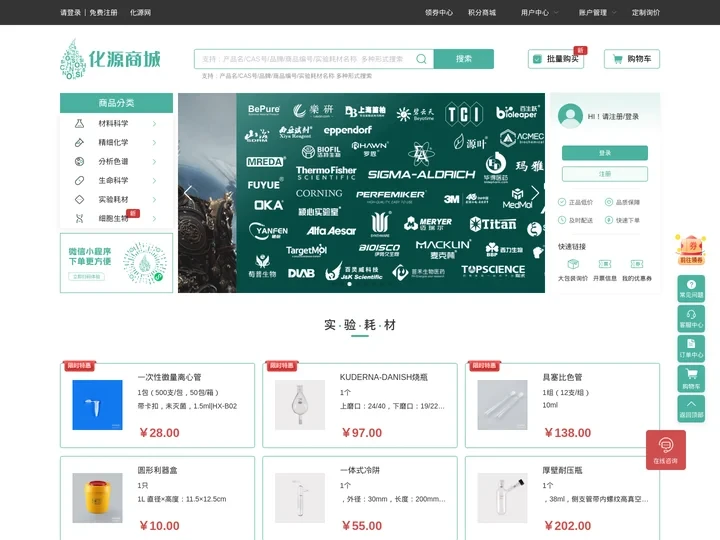Click the 开票信息 quick link icon
Screen dimensions: 720x540
[605, 264]
